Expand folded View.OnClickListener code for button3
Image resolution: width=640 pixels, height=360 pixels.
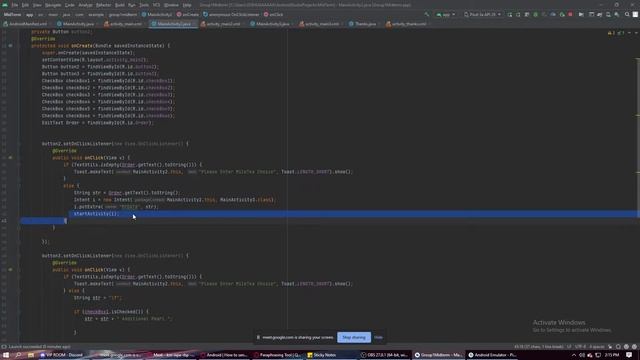point(148,256)
